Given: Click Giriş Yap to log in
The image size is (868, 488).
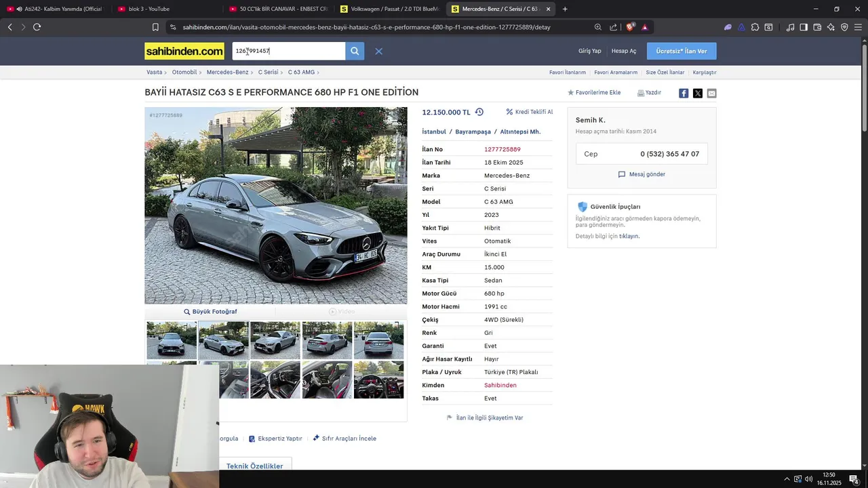Looking at the screenshot, I should pos(590,51).
